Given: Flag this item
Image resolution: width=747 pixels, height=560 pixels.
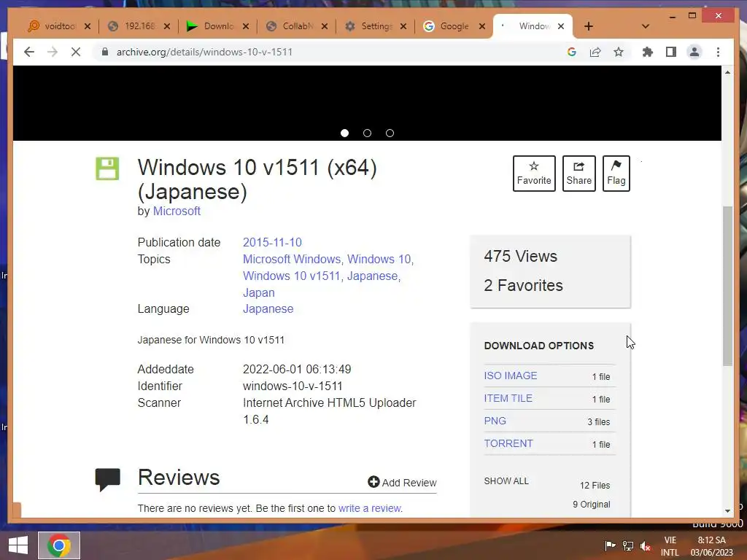Looking at the screenshot, I should [616, 174].
